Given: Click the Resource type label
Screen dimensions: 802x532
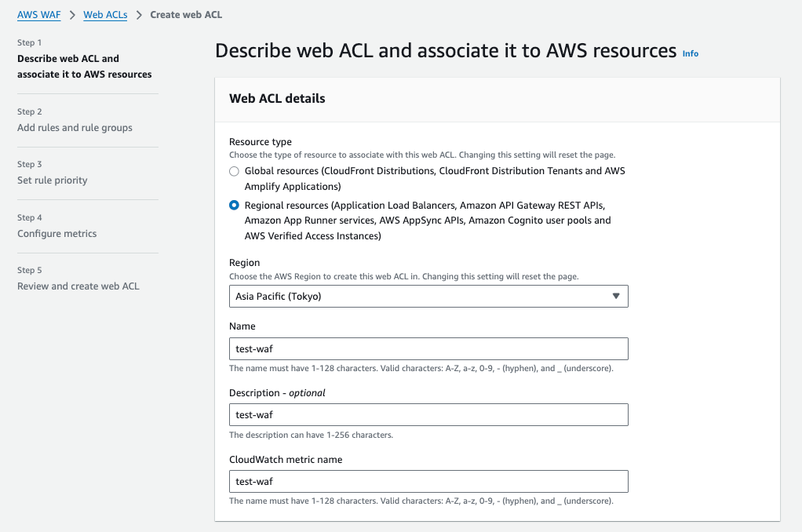Looking at the screenshot, I should point(261,142).
